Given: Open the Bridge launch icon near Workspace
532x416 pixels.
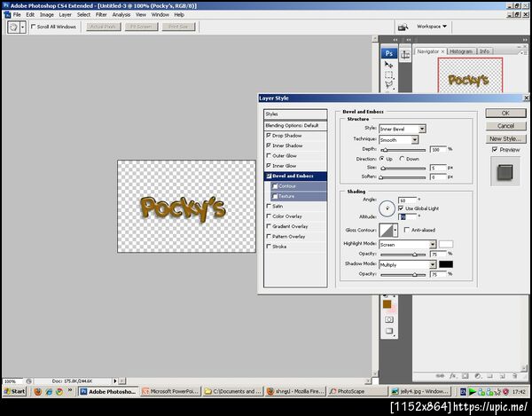Looking at the screenshot, I should click(x=403, y=27).
